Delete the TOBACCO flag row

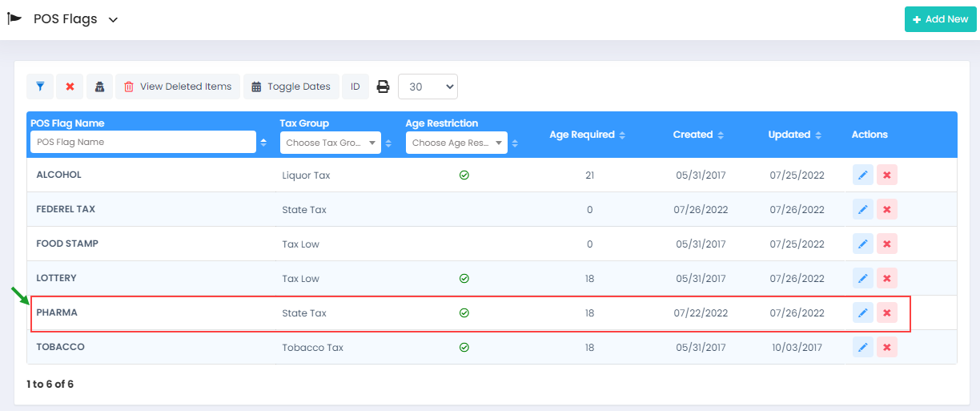click(x=886, y=348)
